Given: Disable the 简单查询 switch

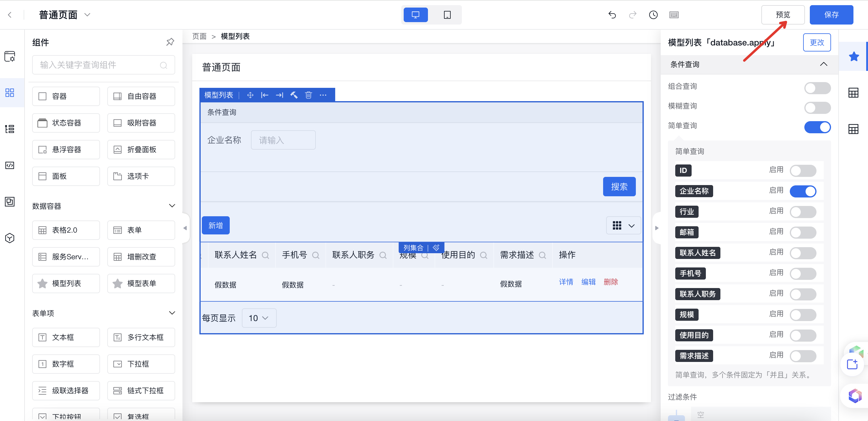Looking at the screenshot, I should (x=817, y=127).
